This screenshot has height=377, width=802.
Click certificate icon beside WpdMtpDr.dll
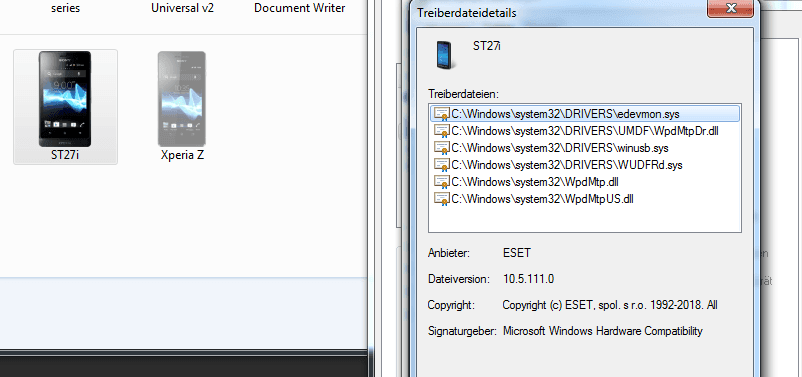(x=441, y=131)
